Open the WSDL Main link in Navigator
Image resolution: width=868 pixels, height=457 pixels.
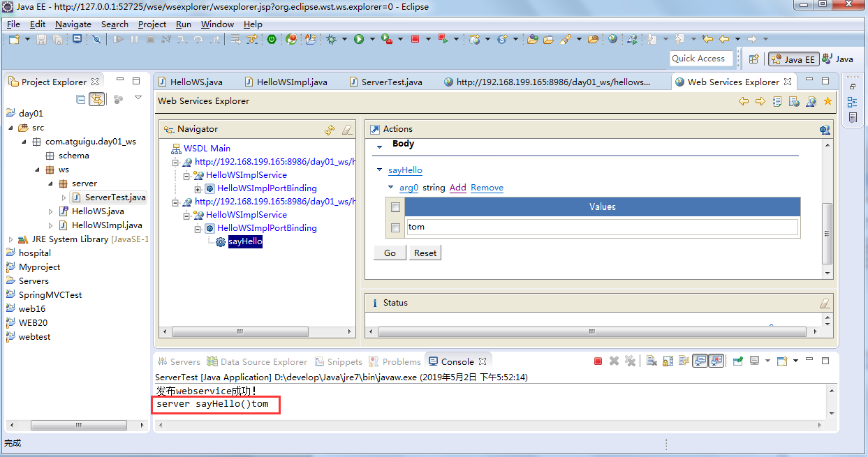[x=207, y=149]
